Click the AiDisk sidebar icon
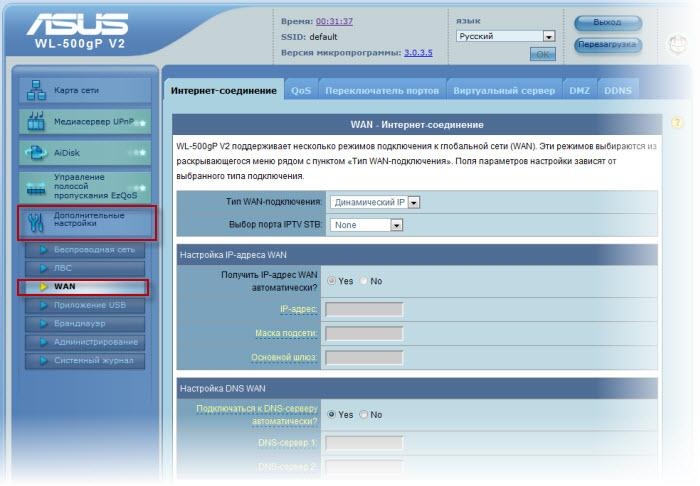This screenshot has height=486, width=700. pos(36,154)
